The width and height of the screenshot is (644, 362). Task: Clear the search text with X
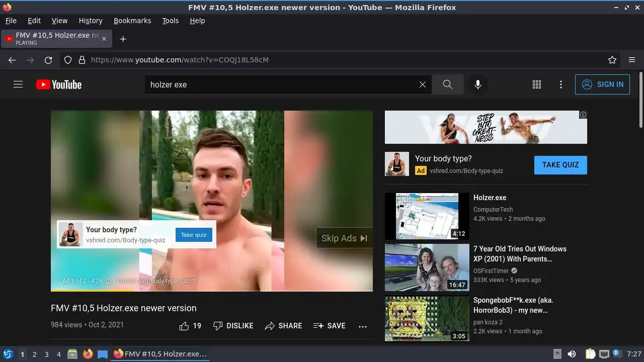click(423, 84)
